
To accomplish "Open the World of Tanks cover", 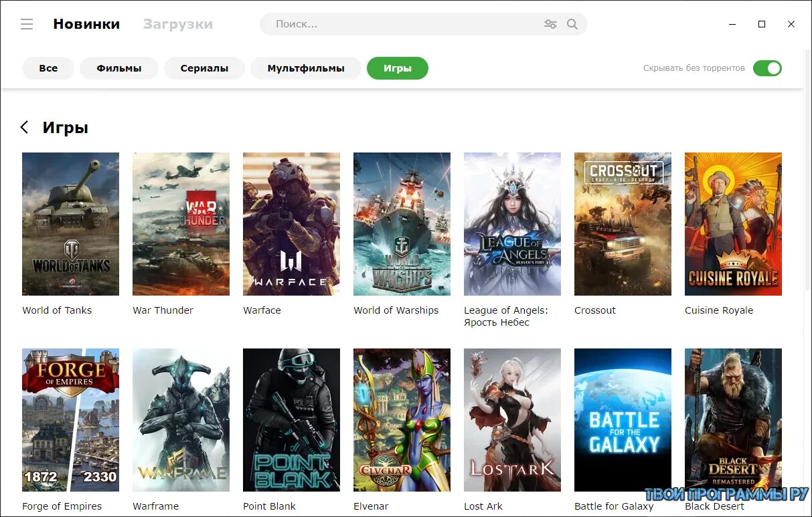I will [x=70, y=224].
